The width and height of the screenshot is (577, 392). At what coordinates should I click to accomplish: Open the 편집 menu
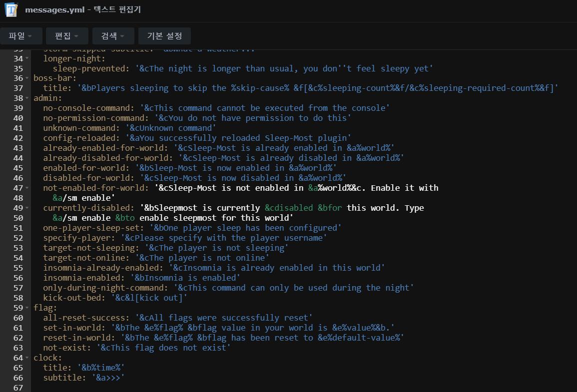(66, 36)
